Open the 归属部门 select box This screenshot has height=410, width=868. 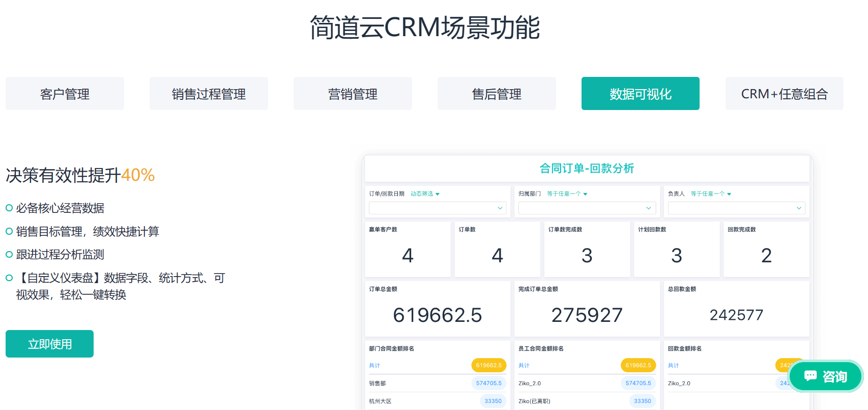(587, 208)
